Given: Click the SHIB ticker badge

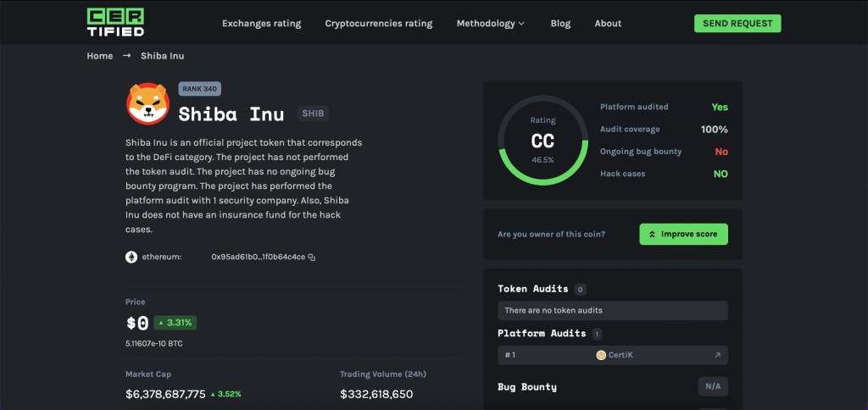Looking at the screenshot, I should [x=314, y=114].
